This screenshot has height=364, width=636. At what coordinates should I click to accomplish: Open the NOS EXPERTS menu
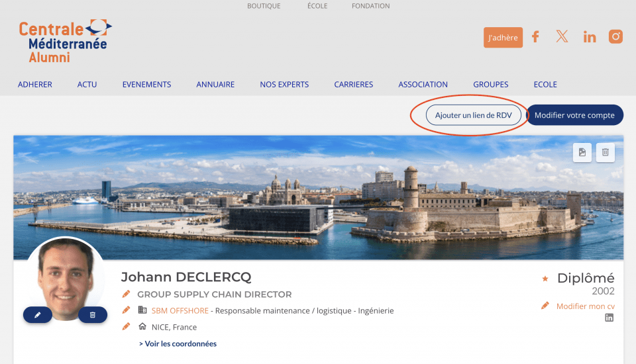click(x=284, y=85)
